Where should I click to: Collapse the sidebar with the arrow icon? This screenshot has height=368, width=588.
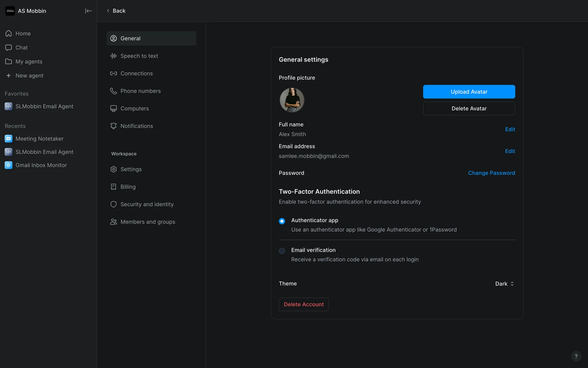pos(88,11)
